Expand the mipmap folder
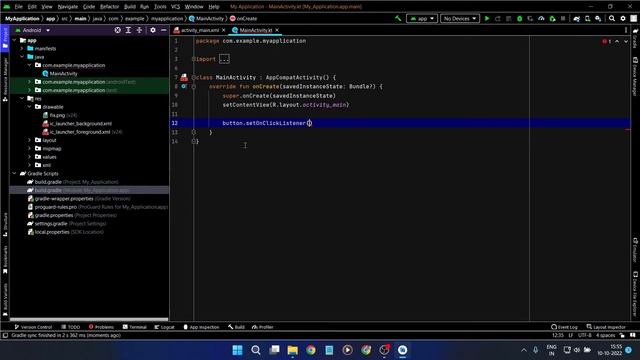This screenshot has height=360, width=640. click(29, 149)
